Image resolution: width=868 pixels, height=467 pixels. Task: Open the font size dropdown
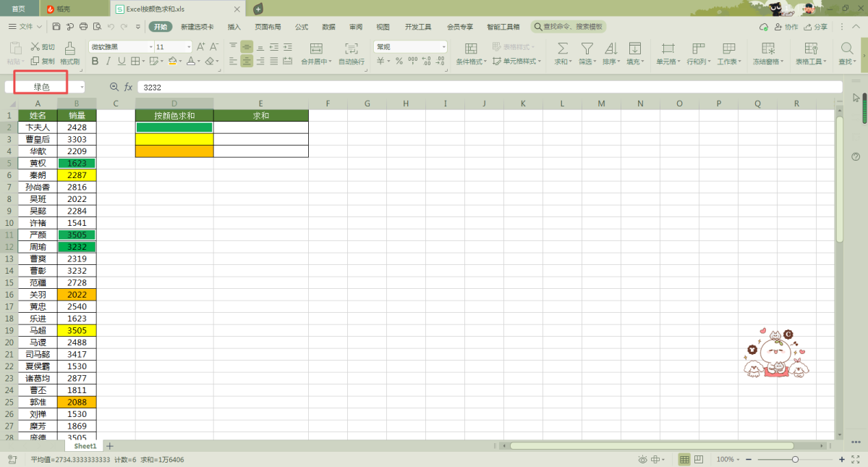point(189,47)
